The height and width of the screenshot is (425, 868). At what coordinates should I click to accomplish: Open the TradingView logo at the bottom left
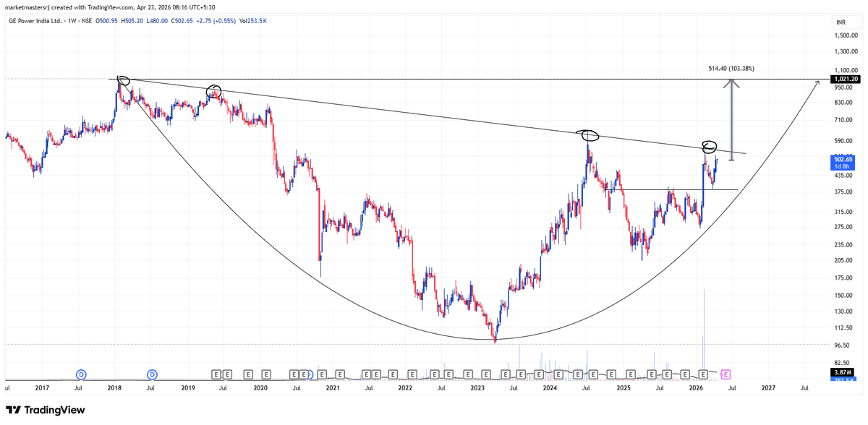pyautogui.click(x=44, y=410)
